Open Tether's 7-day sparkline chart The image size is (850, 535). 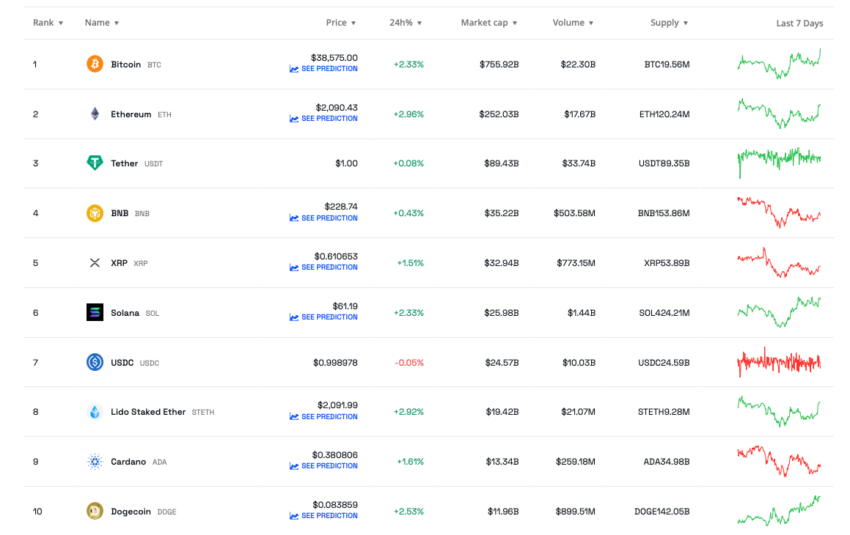click(779, 162)
